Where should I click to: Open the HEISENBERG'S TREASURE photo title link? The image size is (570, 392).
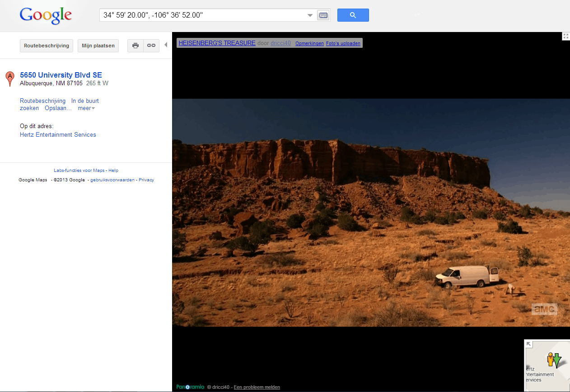pos(217,43)
